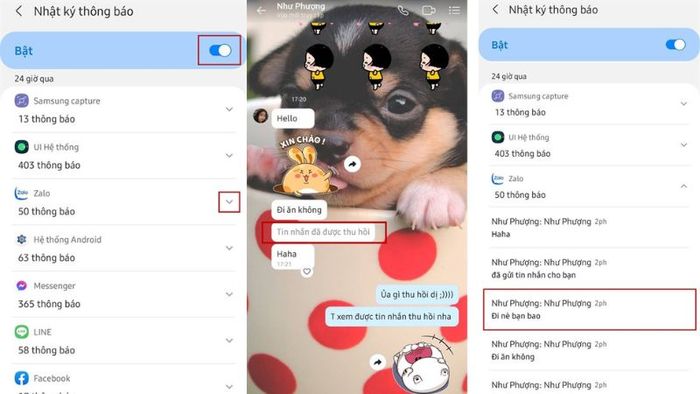Expand Samsung capture notifications in left panel
Screen dimensions: 700x394
click(x=229, y=109)
